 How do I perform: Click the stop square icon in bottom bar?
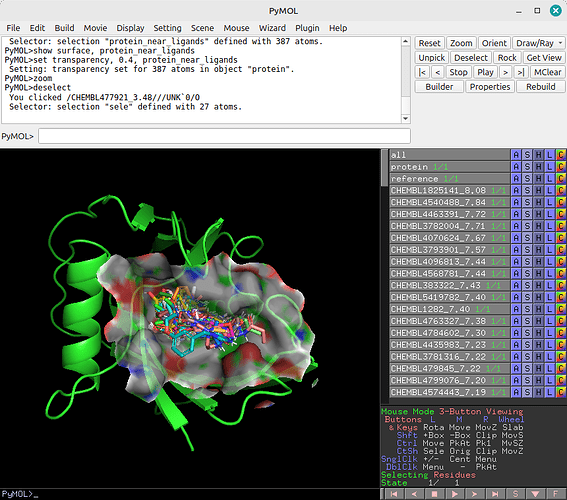[x=435, y=494]
